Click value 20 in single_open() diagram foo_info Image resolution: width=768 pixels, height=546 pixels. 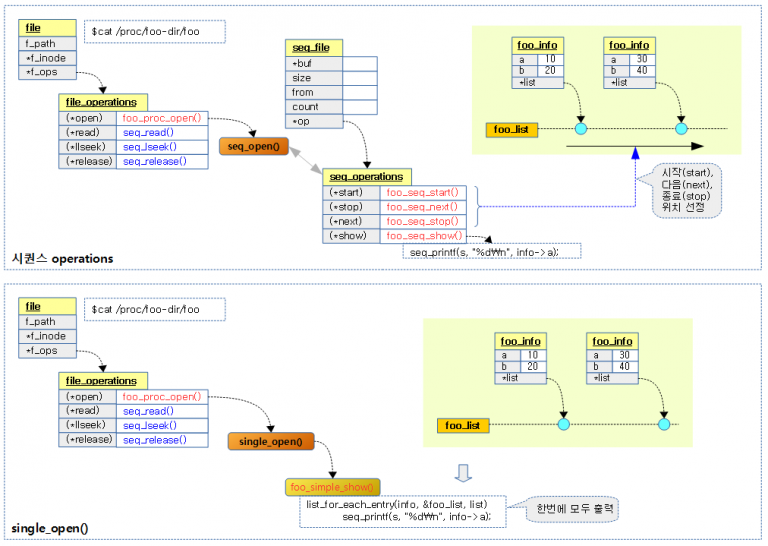coord(533,366)
